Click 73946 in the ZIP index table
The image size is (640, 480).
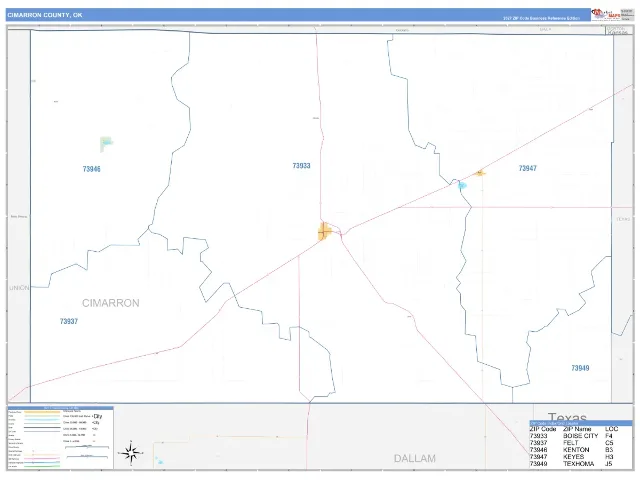538,450
